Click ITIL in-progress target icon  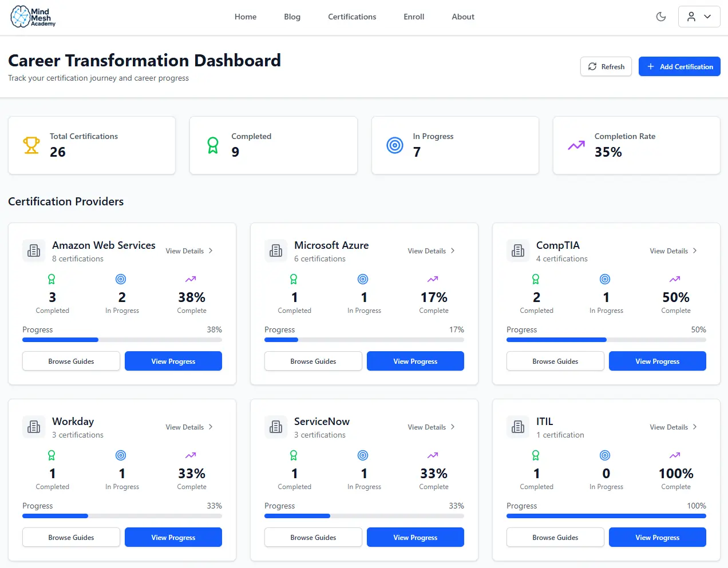[605, 455]
